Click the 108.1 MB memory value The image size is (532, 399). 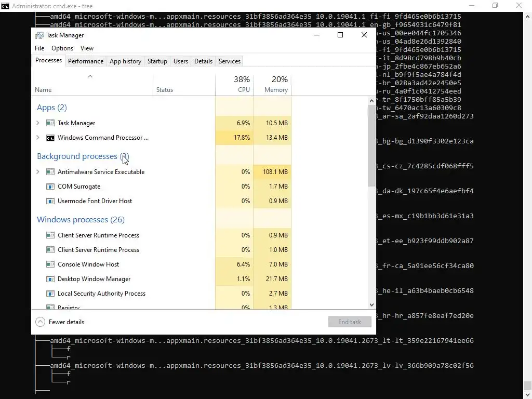coord(275,172)
